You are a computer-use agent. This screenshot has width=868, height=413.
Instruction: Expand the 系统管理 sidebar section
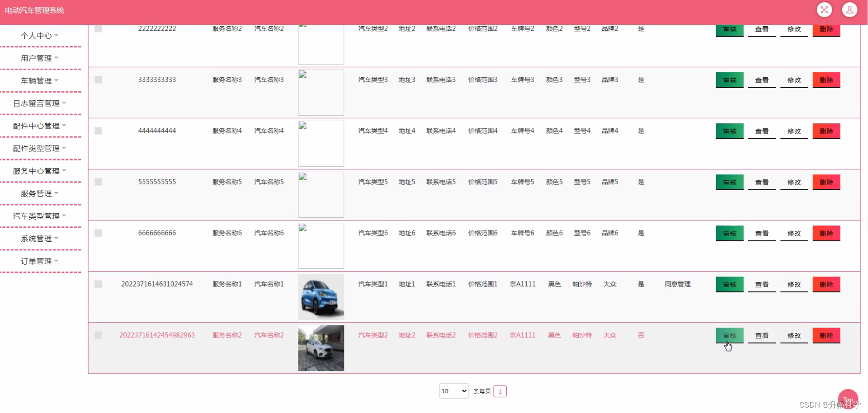coord(39,238)
